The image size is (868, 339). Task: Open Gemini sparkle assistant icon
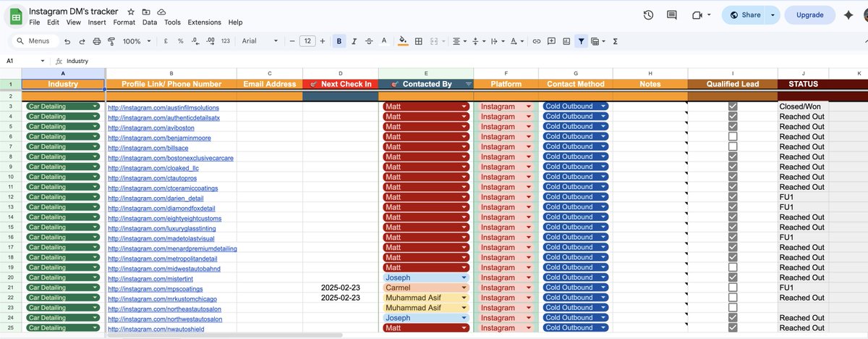tap(850, 14)
